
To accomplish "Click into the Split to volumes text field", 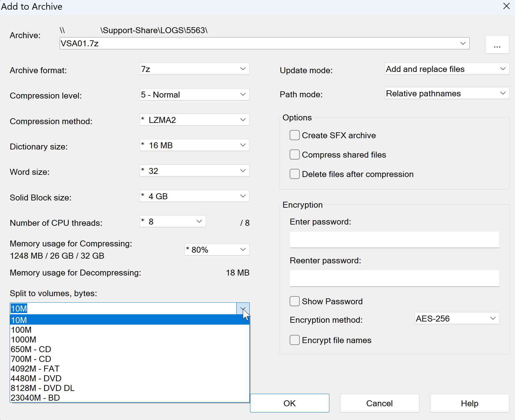I will coord(123,309).
